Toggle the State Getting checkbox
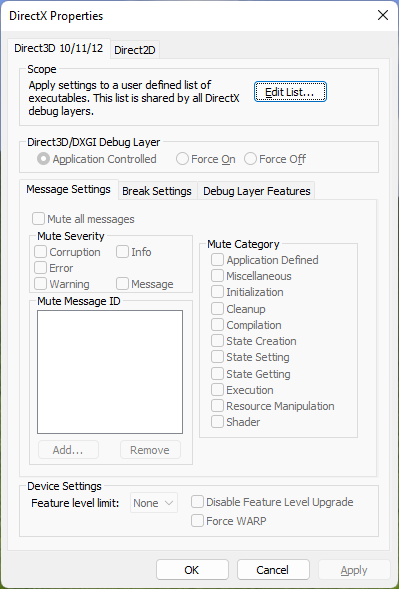399x589 pixels. [251, 374]
